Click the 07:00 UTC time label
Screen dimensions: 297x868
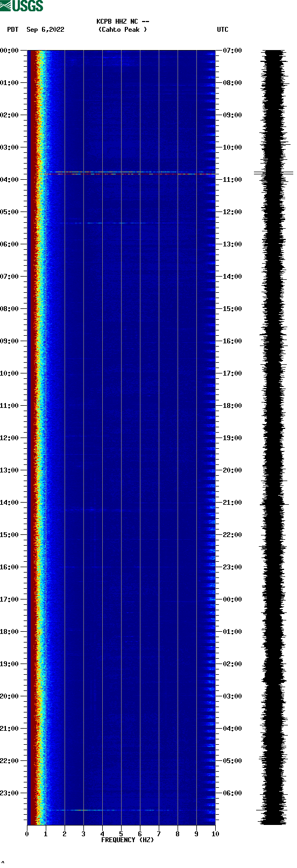(x=232, y=51)
